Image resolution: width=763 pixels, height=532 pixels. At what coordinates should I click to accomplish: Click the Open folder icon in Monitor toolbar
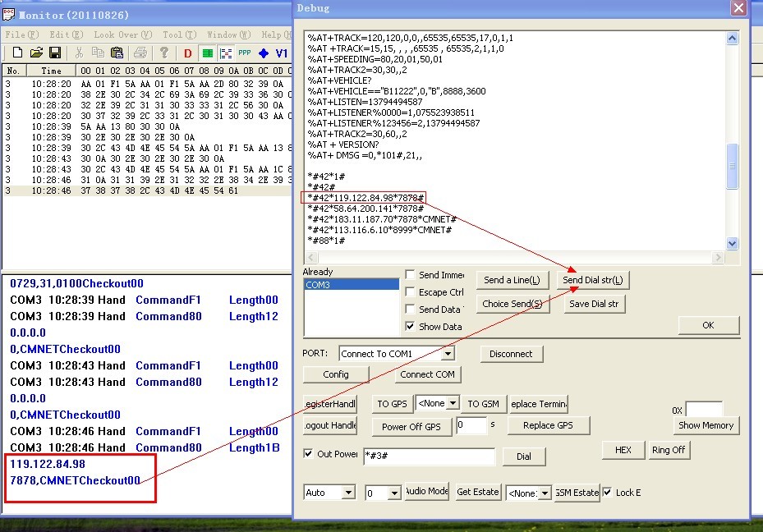click(x=36, y=53)
